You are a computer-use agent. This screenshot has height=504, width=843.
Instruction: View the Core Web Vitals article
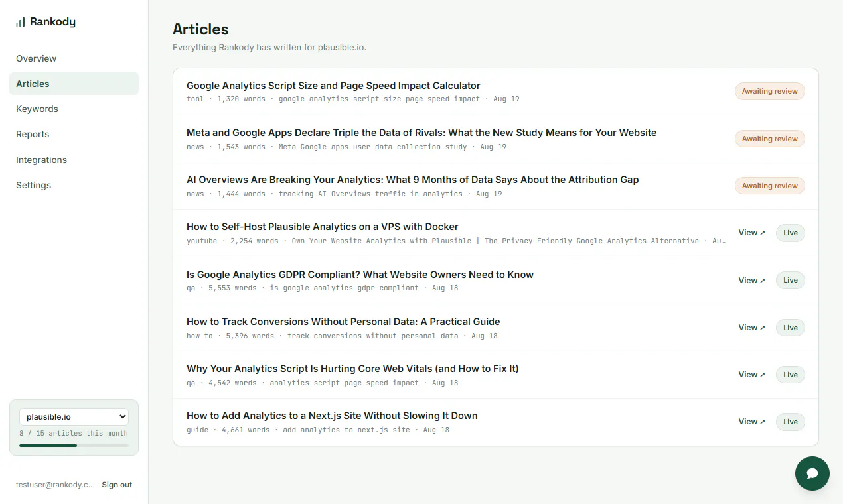pyautogui.click(x=751, y=375)
